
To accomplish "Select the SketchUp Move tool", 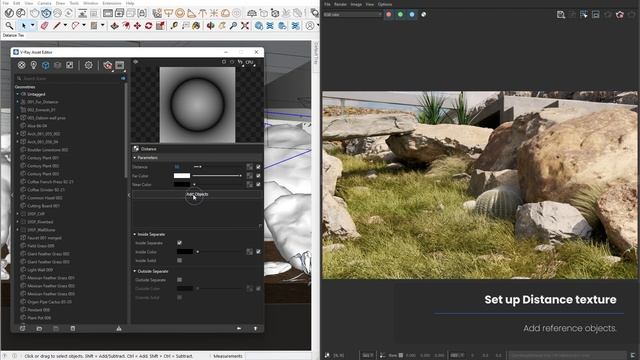I will (x=137, y=26).
